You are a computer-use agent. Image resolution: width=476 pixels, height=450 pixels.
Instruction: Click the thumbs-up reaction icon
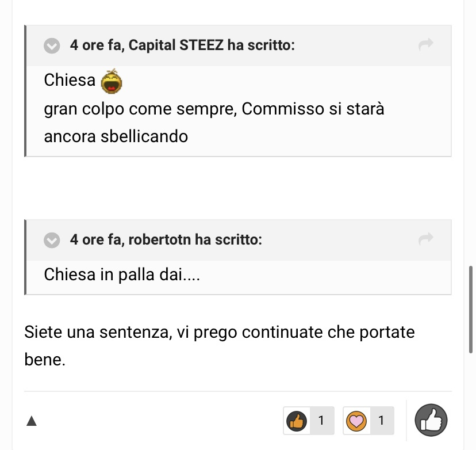click(x=297, y=421)
